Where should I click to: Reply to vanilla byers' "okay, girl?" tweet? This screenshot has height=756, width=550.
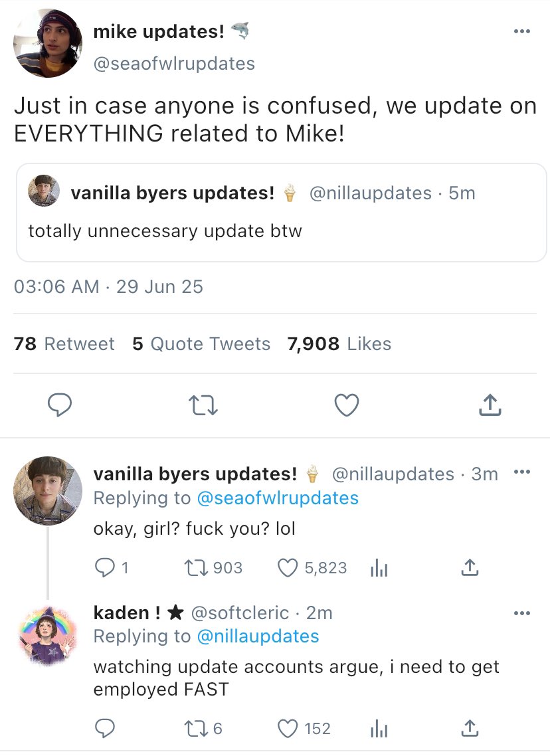click(x=105, y=567)
